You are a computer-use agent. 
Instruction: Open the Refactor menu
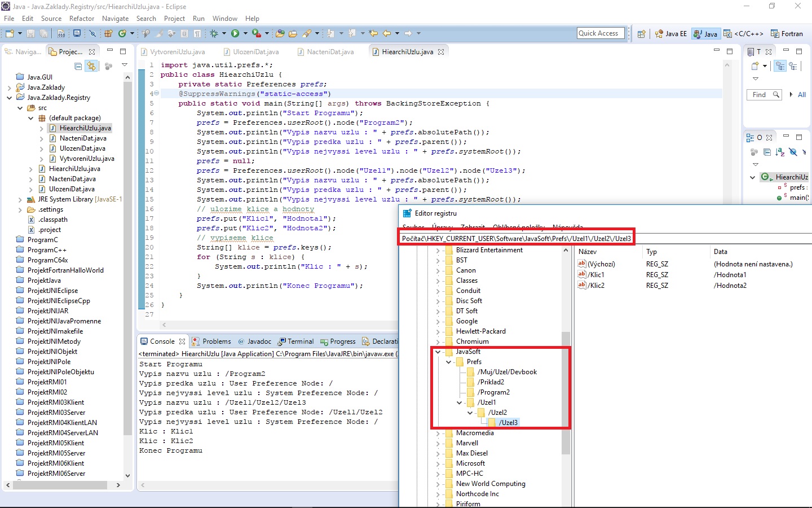82,19
